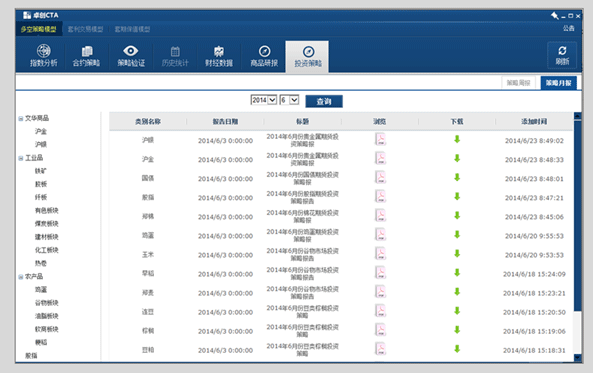The height and width of the screenshot is (373, 593).
Task: Open the year 2014 dropdown
Action: [264, 100]
